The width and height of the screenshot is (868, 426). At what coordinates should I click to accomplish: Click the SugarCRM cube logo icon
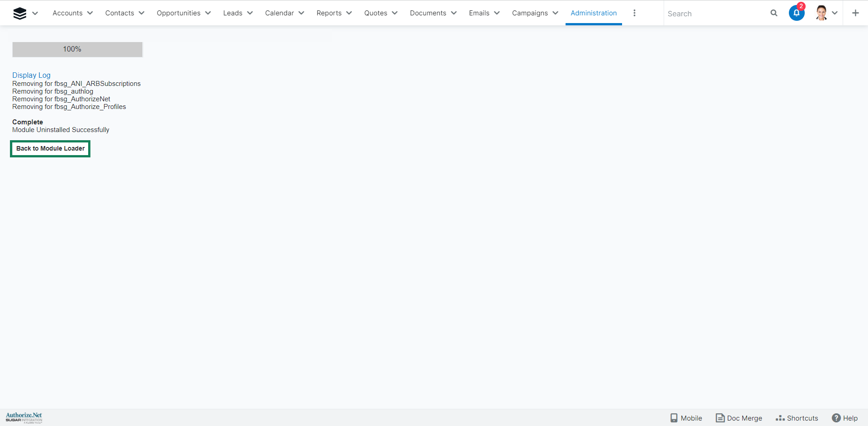click(19, 14)
